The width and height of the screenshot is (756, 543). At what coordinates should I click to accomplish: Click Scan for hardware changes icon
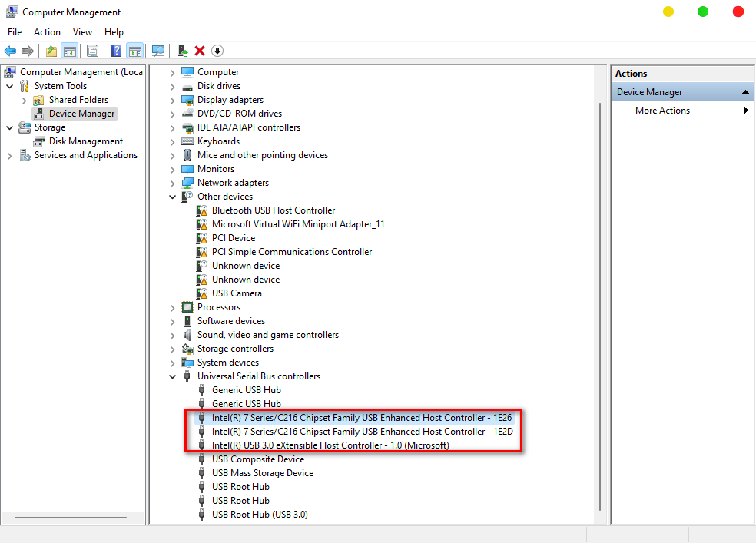(158, 51)
